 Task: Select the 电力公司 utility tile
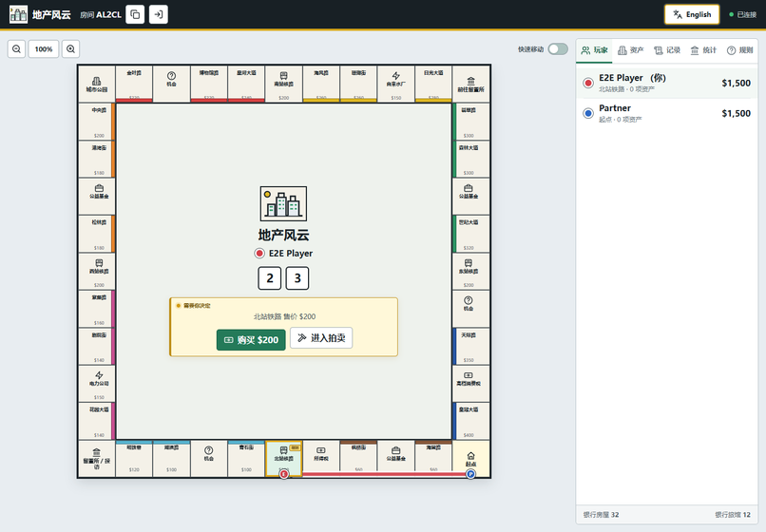(97, 384)
